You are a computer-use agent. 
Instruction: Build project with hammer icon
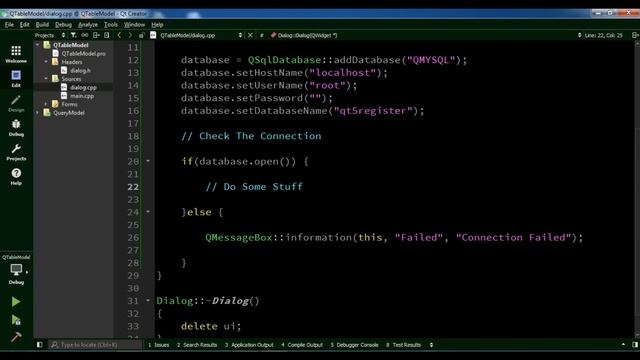[16, 337]
